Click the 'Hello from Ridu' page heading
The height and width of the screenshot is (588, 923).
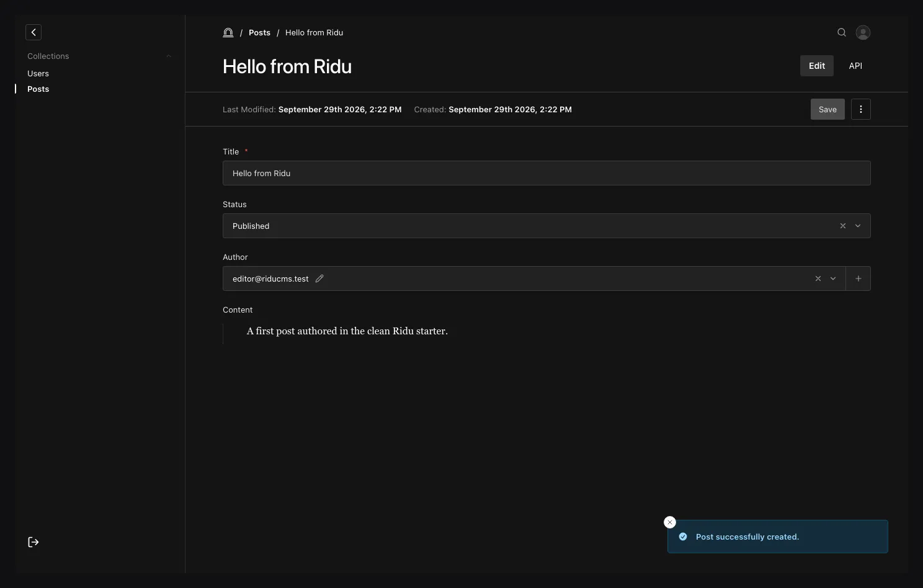coord(287,66)
